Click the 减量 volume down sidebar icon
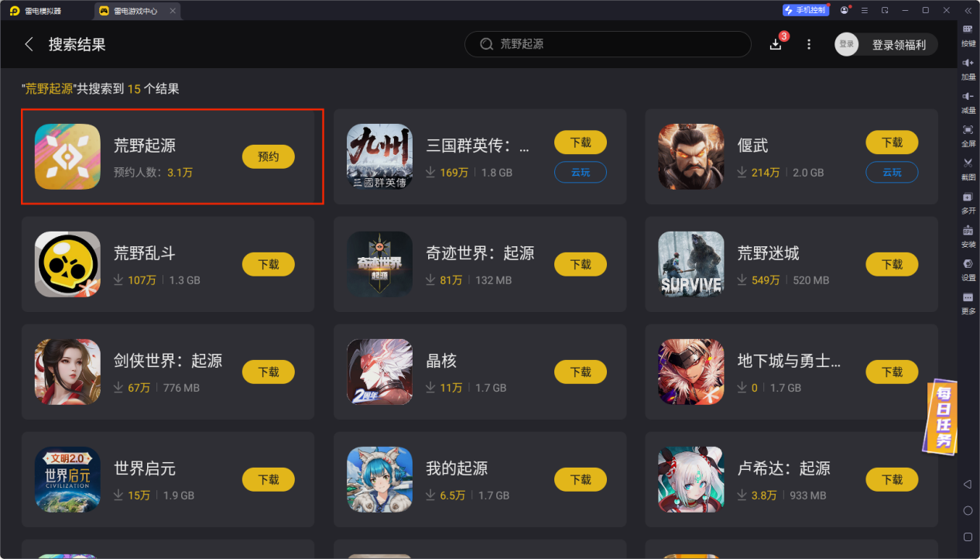 pos(968,101)
